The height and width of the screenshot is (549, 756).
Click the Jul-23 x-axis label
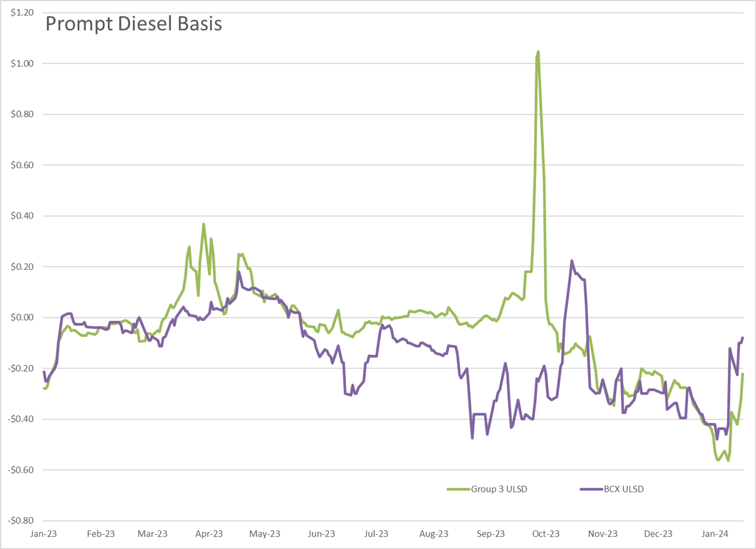tap(376, 534)
